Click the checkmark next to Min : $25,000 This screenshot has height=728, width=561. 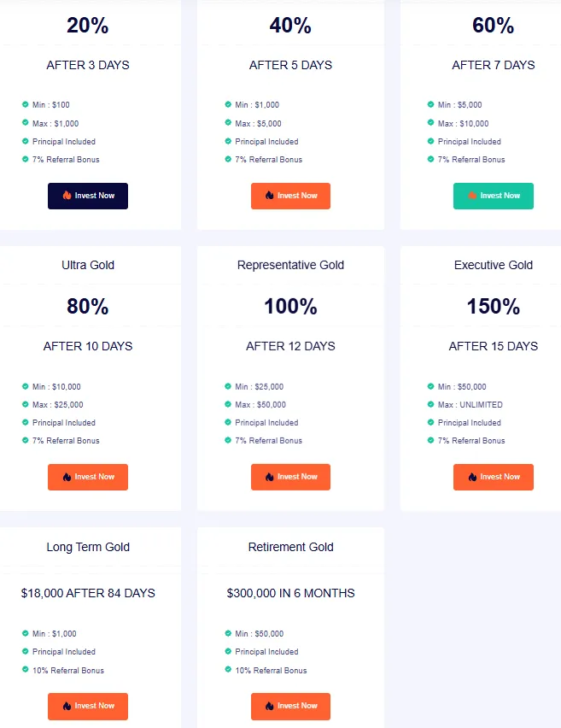(x=228, y=387)
